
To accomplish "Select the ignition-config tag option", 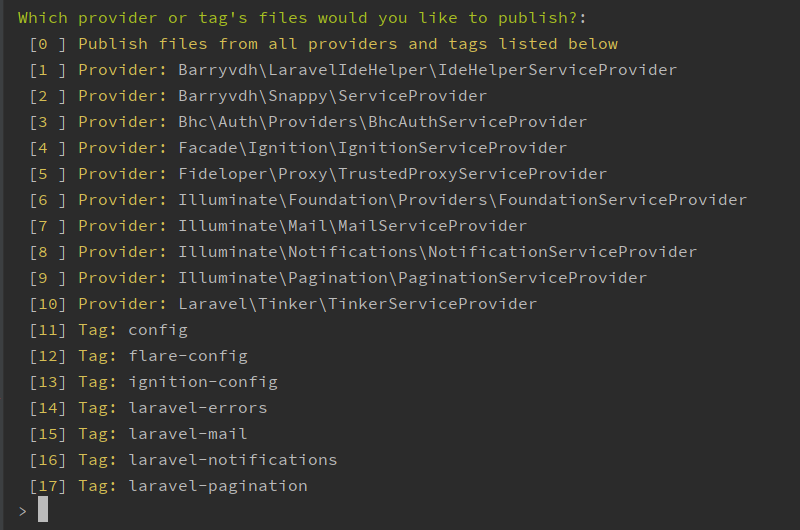I will pos(177,382).
